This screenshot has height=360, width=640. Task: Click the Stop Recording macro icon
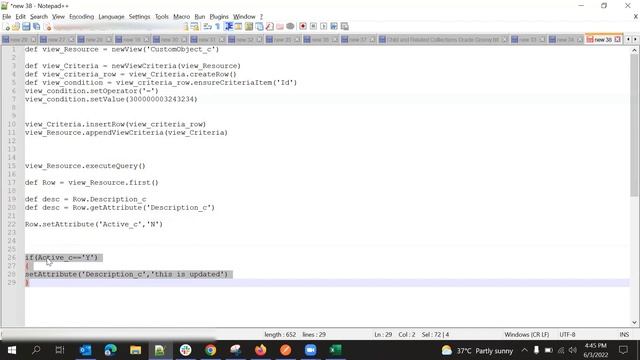tap(313, 27)
